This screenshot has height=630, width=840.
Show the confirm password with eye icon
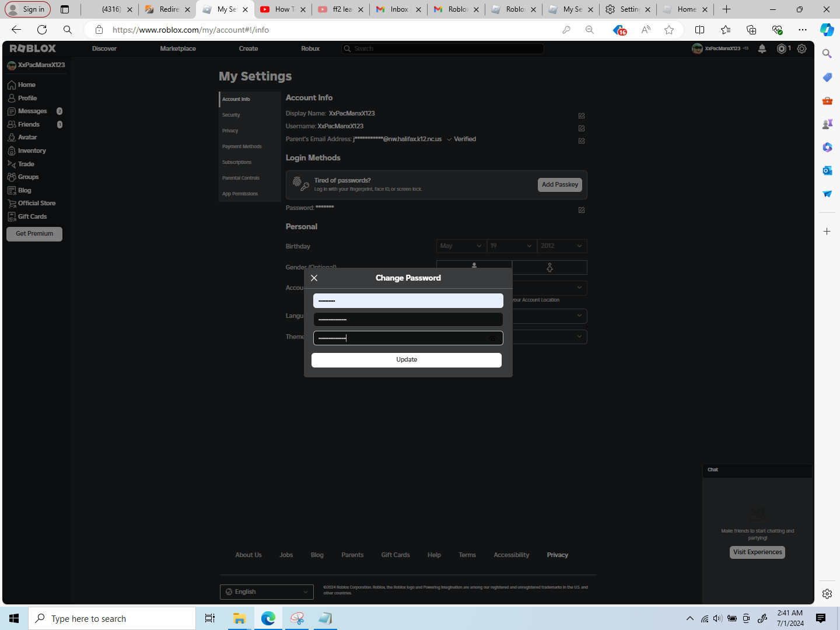point(493,338)
